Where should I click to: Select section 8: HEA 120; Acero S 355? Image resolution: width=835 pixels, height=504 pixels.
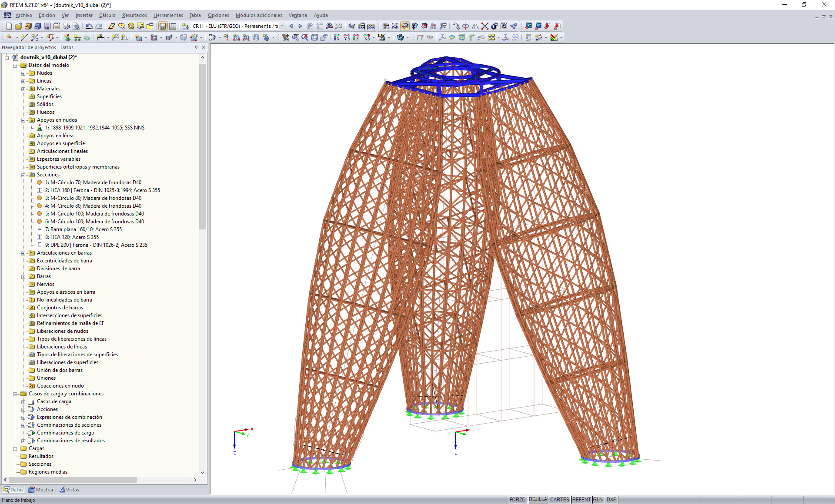click(72, 237)
